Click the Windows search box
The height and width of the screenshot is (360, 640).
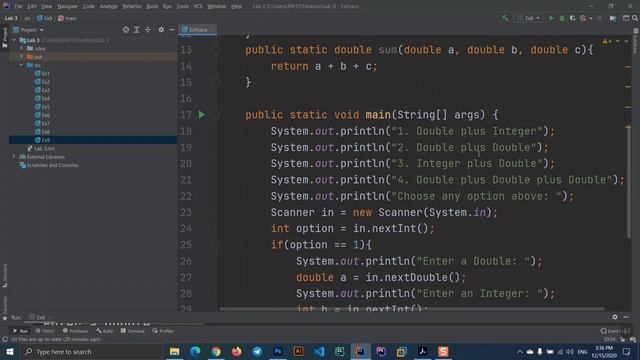(x=91, y=351)
